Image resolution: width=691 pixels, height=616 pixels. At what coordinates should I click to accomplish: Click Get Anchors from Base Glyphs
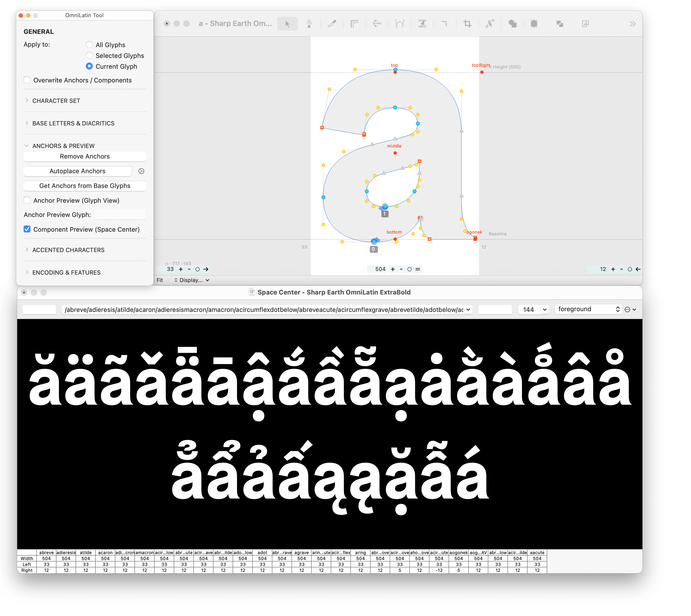pyautogui.click(x=85, y=186)
